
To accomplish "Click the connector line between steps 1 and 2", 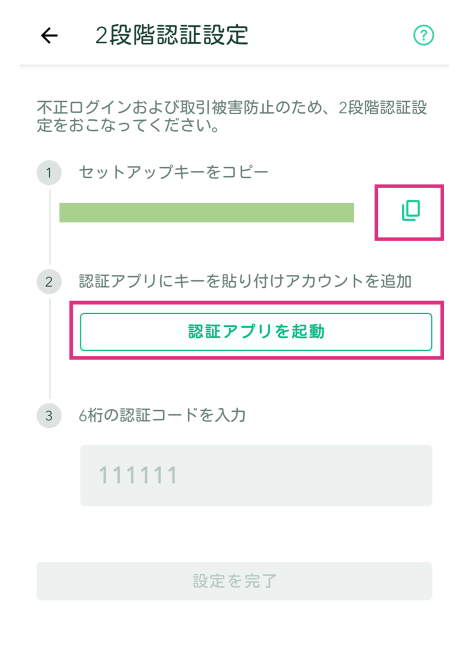I will (50, 227).
